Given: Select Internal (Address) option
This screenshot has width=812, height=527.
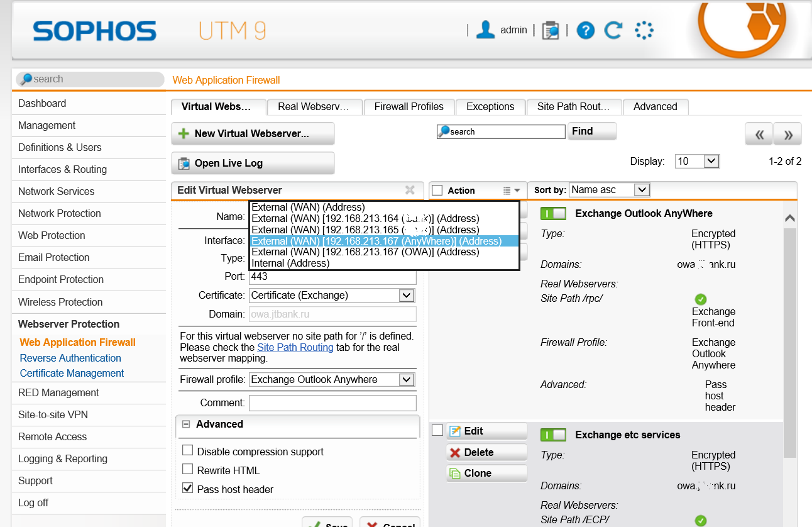Looking at the screenshot, I should [x=385, y=263].
